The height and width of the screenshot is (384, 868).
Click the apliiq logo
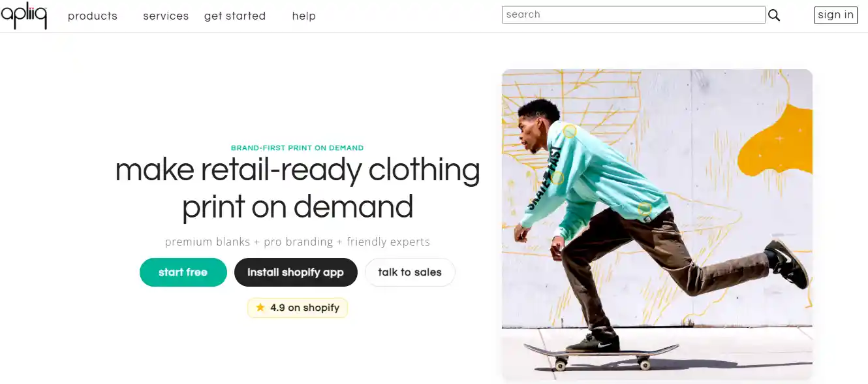point(24,15)
